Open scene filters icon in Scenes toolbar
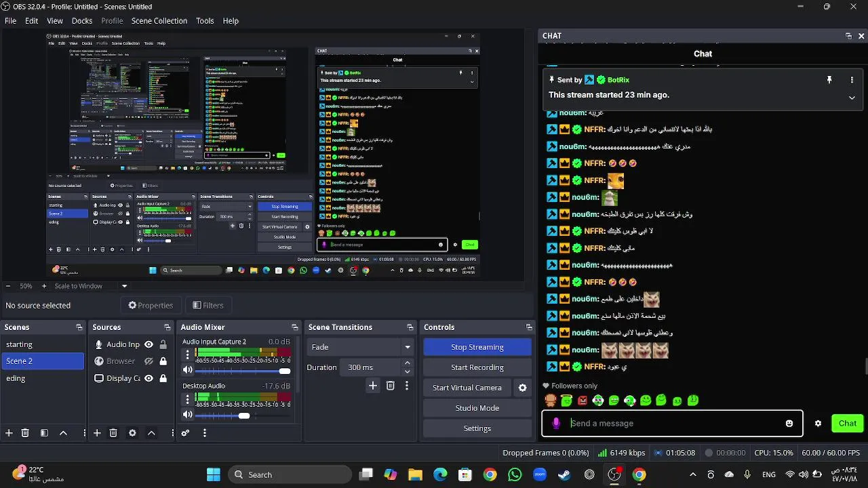The width and height of the screenshot is (868, 488). 44,433
